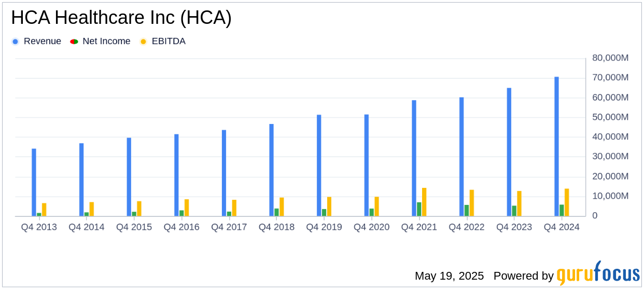Click the Q4 2024 yellow EBITDA bar
Viewport: 644px width, 289px height.
[x=567, y=202]
